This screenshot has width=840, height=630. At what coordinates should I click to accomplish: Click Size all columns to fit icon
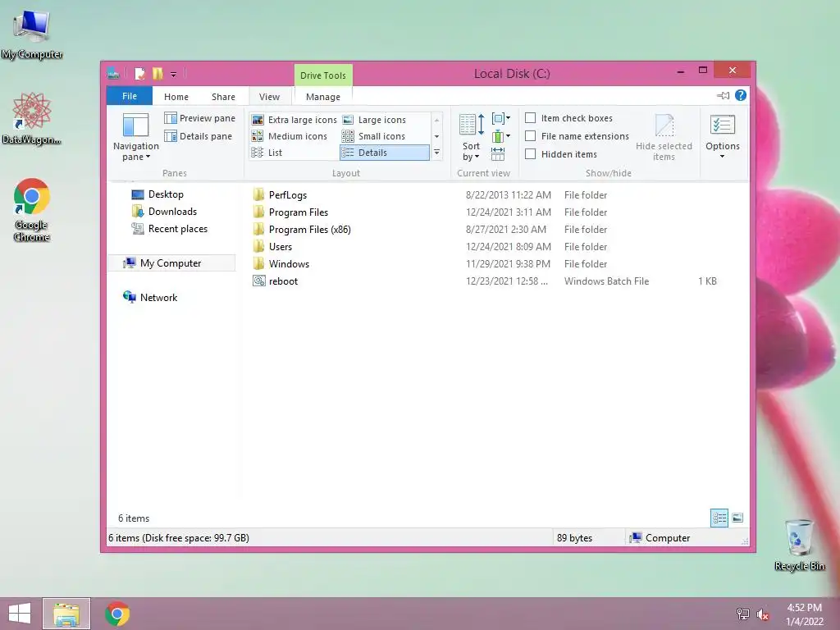[x=498, y=154]
